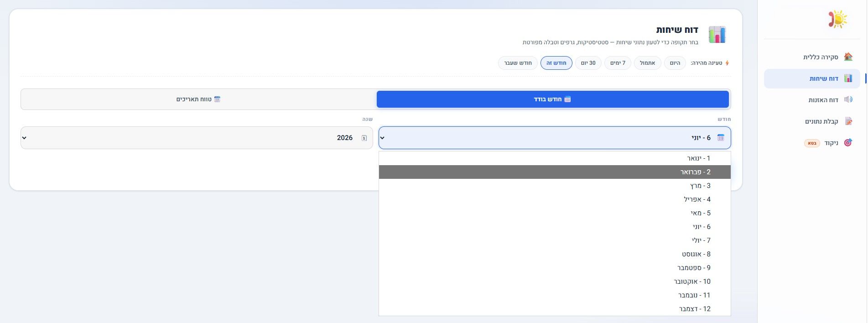Viewport: 868px width, 323px height.
Task: Open the קבלת נתונים sidebar page
Action: [x=812, y=121]
